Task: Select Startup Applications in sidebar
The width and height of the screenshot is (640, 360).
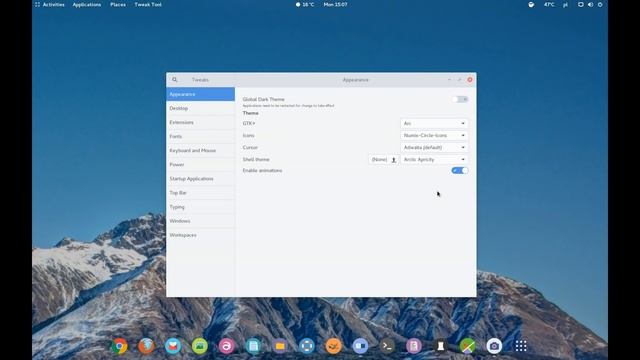Action: coord(200,179)
